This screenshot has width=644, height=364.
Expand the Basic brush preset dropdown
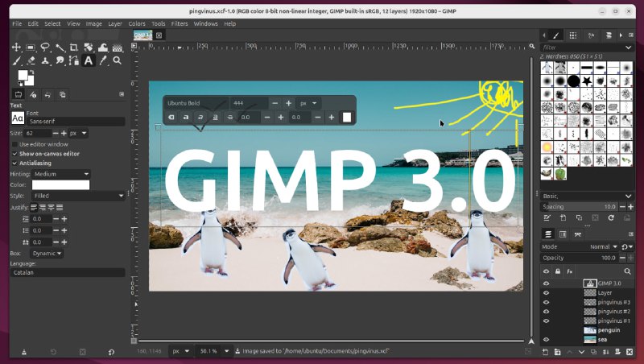tap(628, 196)
